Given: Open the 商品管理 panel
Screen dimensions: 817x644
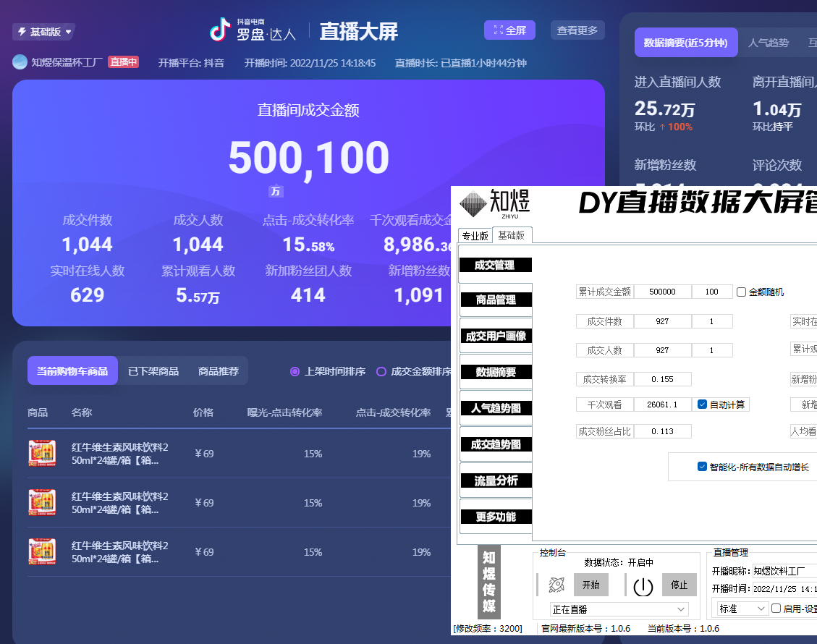Looking at the screenshot, I should pyautogui.click(x=496, y=299).
